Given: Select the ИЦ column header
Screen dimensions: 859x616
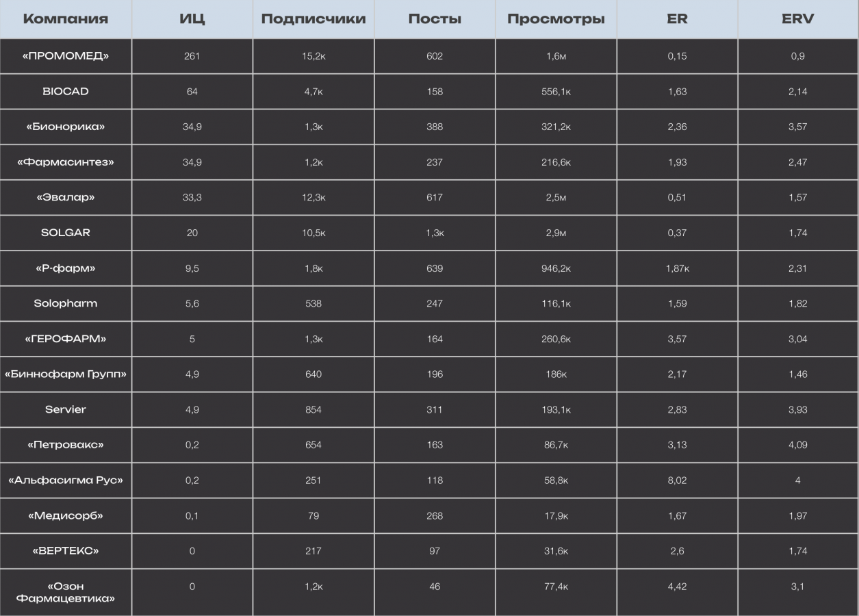Looking at the screenshot, I should 192,19.
